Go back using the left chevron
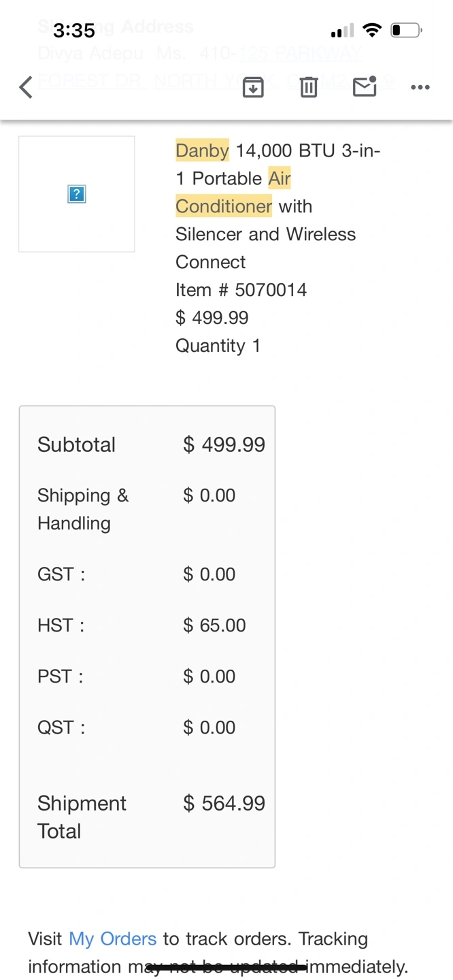Viewport: 453px width, 980px height. click(26, 87)
